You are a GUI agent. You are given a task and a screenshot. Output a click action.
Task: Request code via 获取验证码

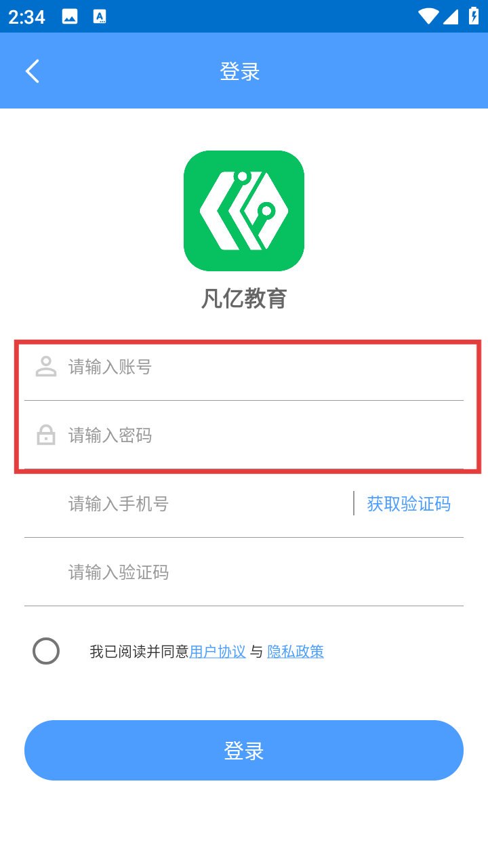[409, 503]
